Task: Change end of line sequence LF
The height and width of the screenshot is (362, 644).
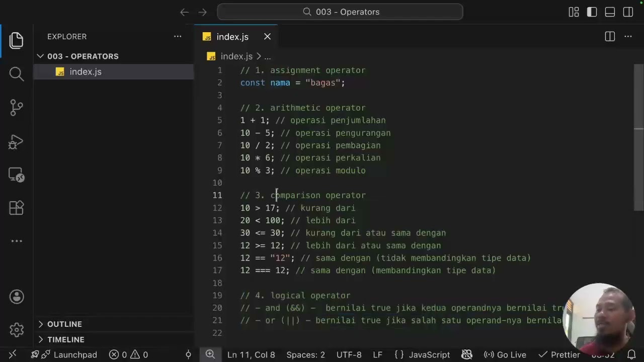Action: click(x=378, y=354)
